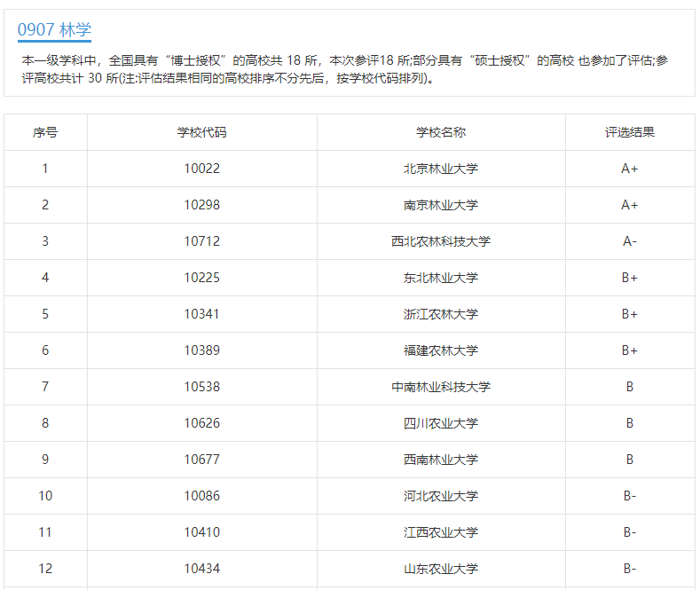Select the B- result for 河北农业大学
This screenshot has width=700, height=590.
630,496
